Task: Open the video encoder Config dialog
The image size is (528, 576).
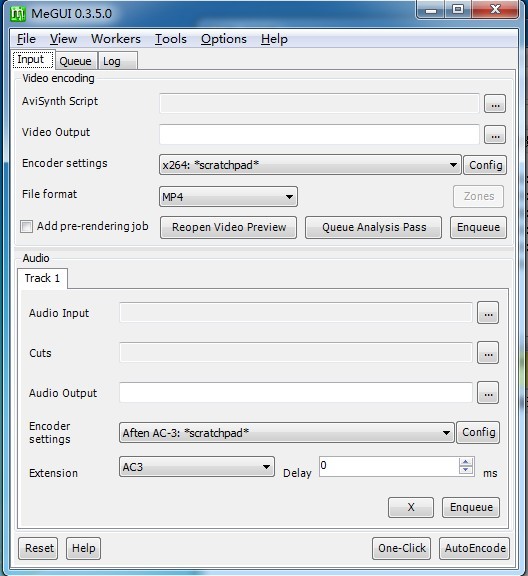Action: (485, 165)
